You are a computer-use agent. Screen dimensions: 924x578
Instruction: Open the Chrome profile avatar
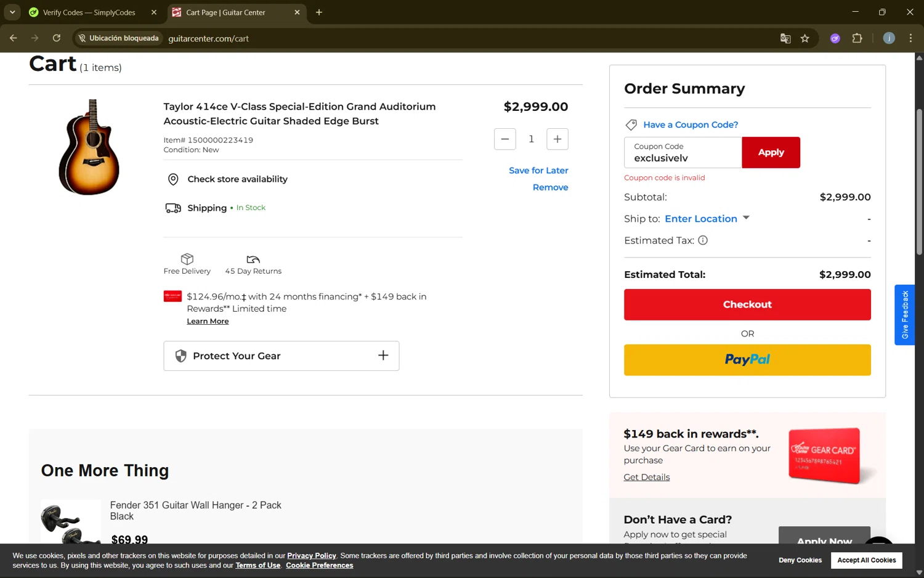tap(889, 38)
